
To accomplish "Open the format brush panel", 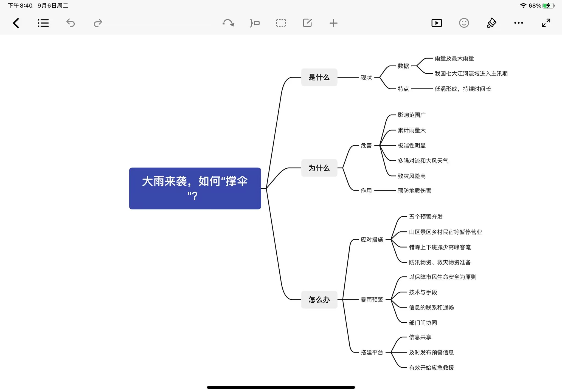I will 491,23.
